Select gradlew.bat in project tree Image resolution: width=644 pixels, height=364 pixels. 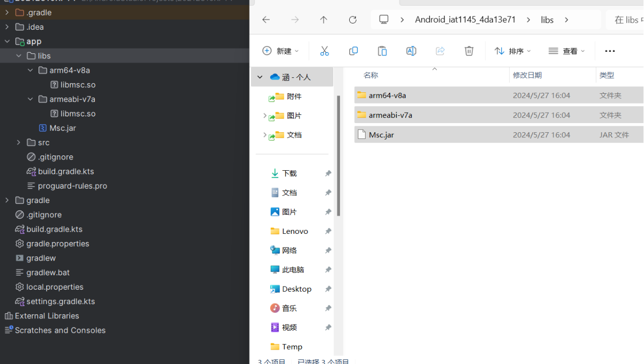48,272
